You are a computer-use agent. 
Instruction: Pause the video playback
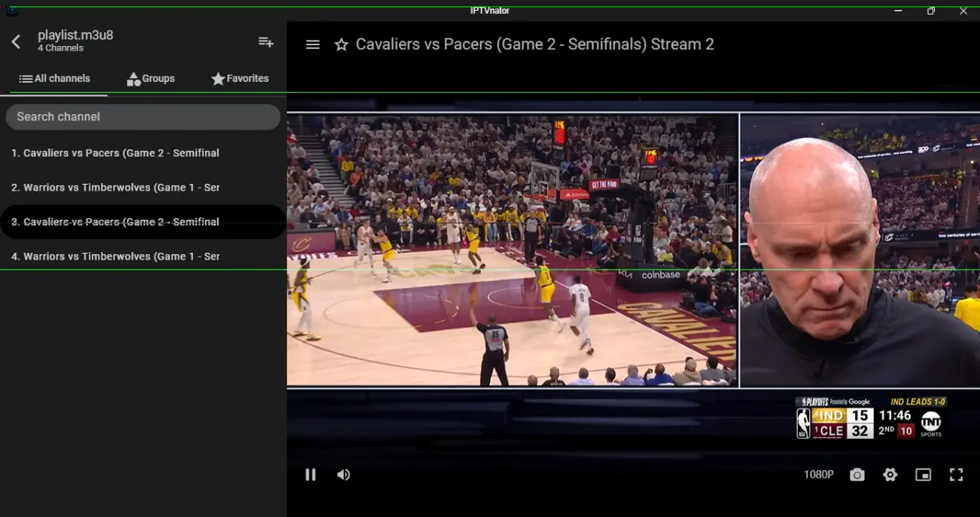(x=310, y=475)
